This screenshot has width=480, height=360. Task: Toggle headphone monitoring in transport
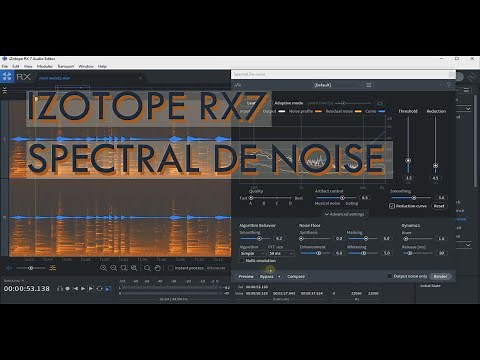(x=60, y=288)
